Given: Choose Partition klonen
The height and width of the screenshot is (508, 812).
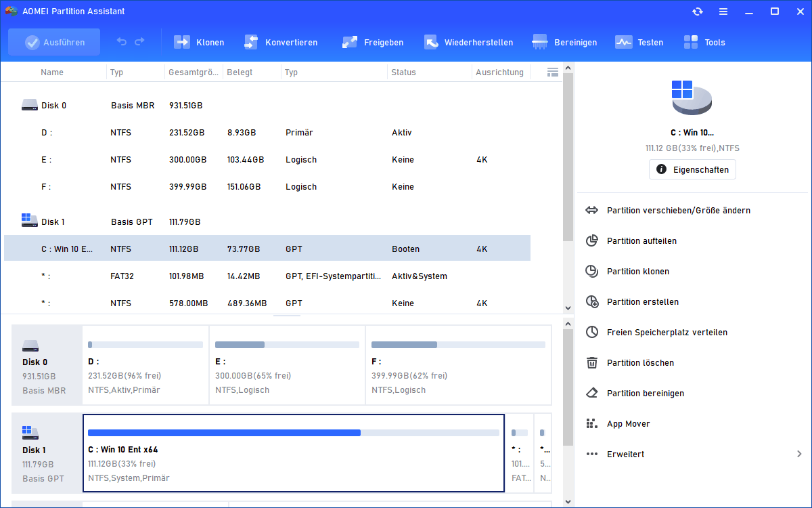Looking at the screenshot, I should click(x=638, y=272).
